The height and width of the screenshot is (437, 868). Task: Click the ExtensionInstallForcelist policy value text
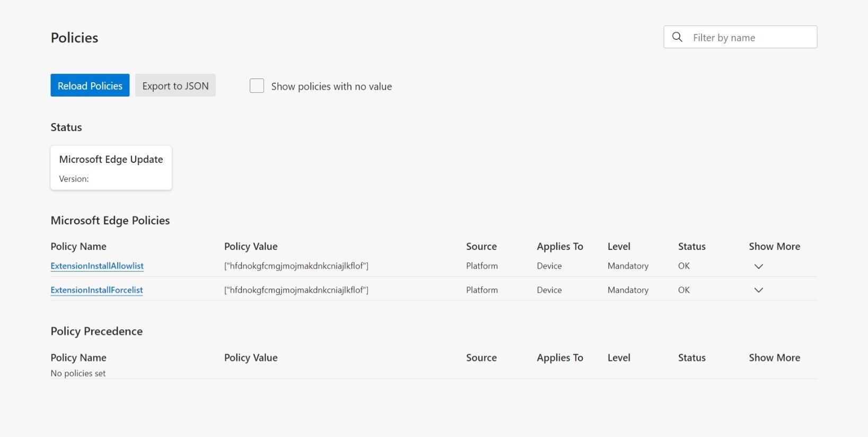(296, 290)
